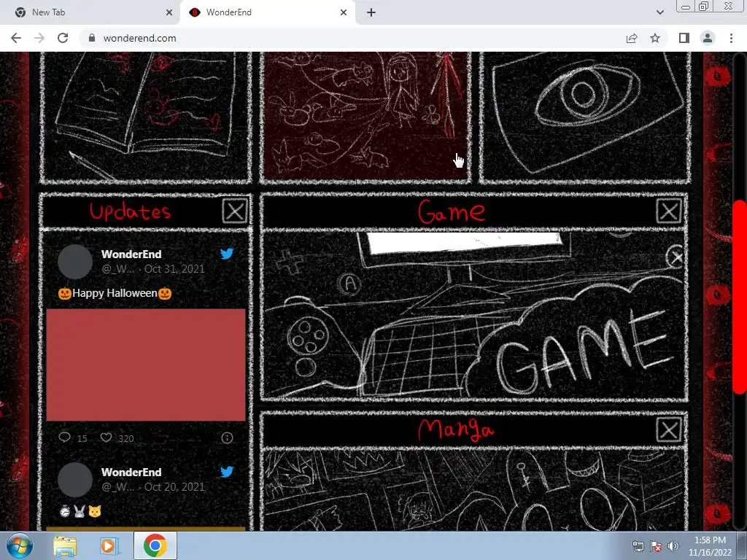Open a new browser tab
The width and height of the screenshot is (747, 560).
(371, 12)
